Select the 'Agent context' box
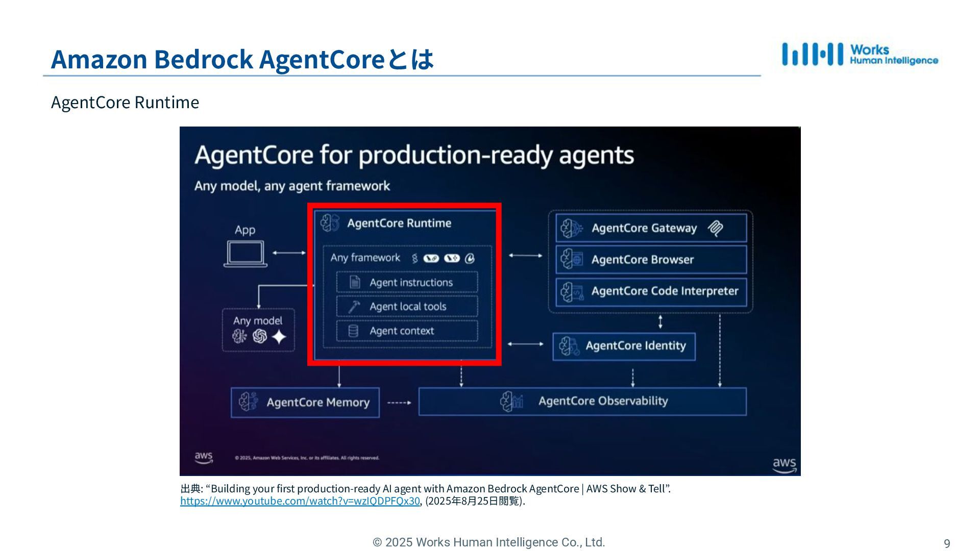This screenshot has height=551, width=980. tap(407, 331)
